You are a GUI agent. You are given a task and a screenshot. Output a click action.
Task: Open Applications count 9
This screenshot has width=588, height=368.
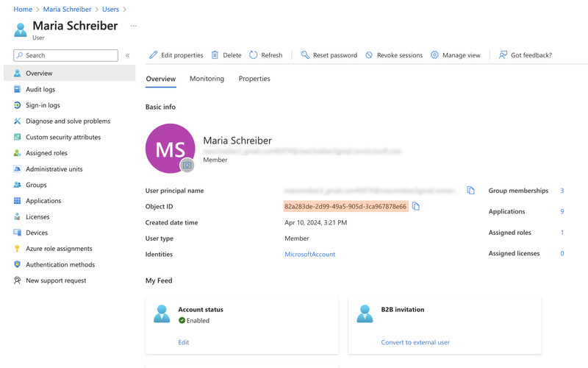pyautogui.click(x=562, y=211)
